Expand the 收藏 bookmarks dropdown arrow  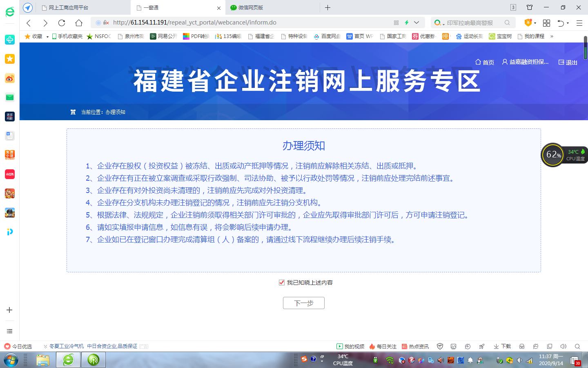point(47,37)
